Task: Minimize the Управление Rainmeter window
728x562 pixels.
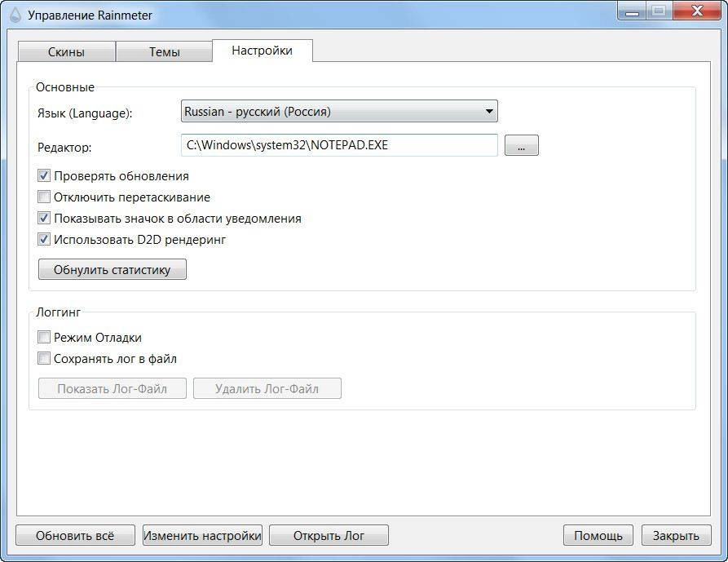Action: tap(632, 11)
